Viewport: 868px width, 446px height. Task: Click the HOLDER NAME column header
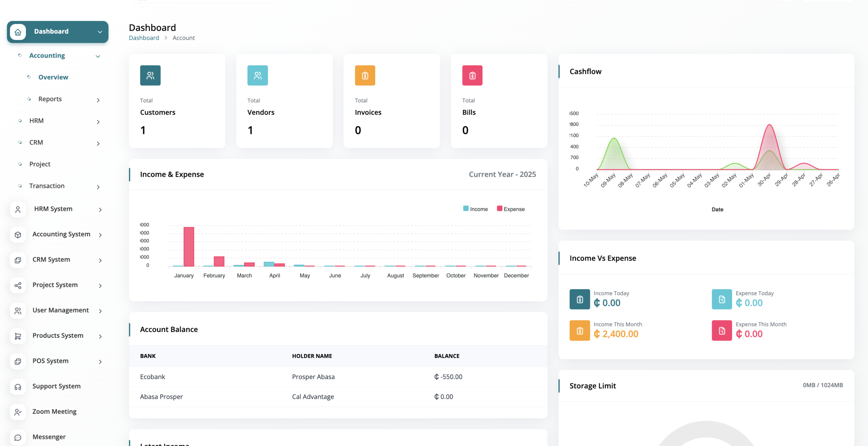pyautogui.click(x=312, y=356)
